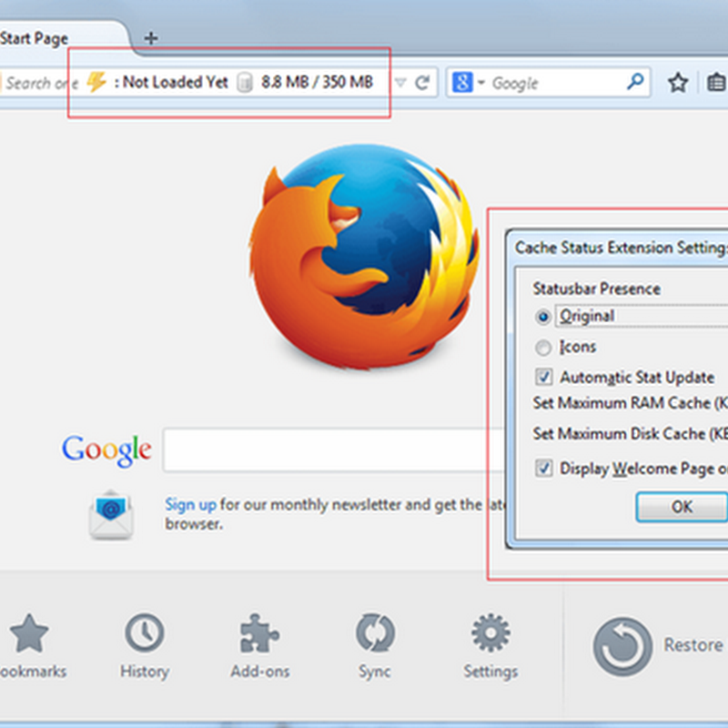Bookmark this page with the star icon

pos(678,83)
